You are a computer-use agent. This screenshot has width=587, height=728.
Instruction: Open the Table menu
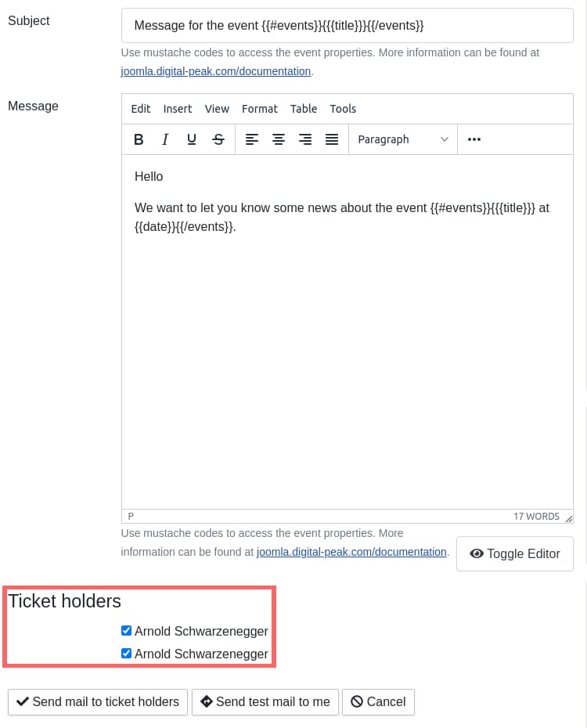pyautogui.click(x=304, y=109)
